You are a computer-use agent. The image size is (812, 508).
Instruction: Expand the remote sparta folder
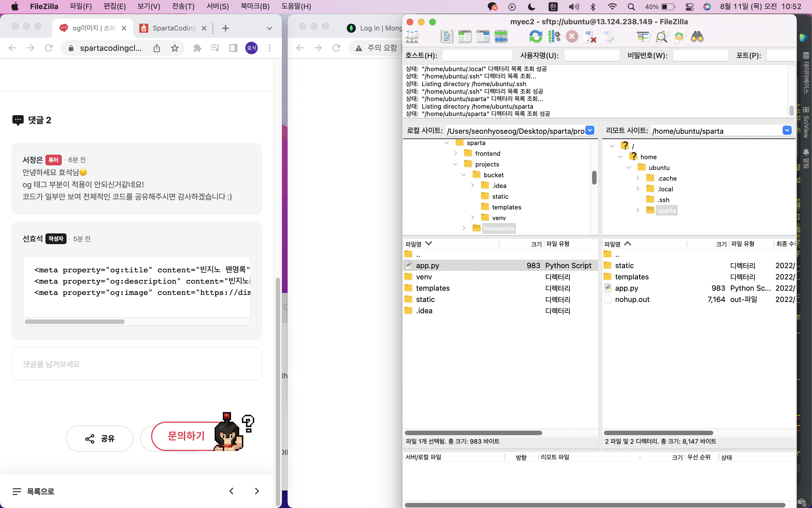(637, 210)
